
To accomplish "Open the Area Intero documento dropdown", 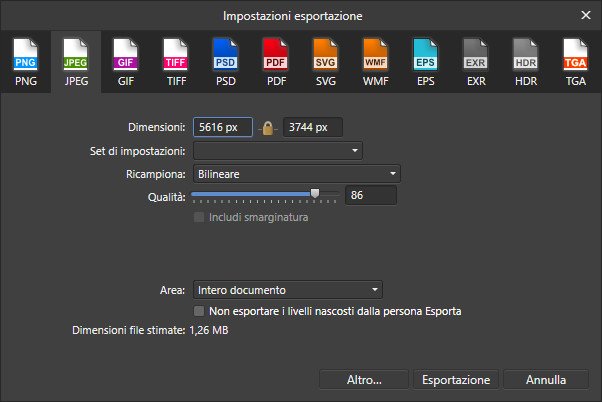I will pyautogui.click(x=288, y=290).
